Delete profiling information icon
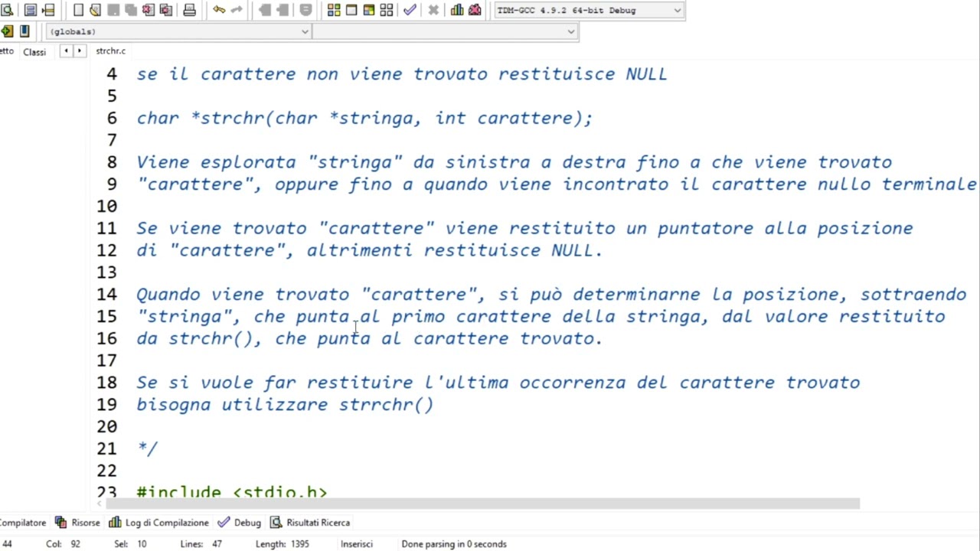Screen dimensions: 980x551 click(x=475, y=10)
